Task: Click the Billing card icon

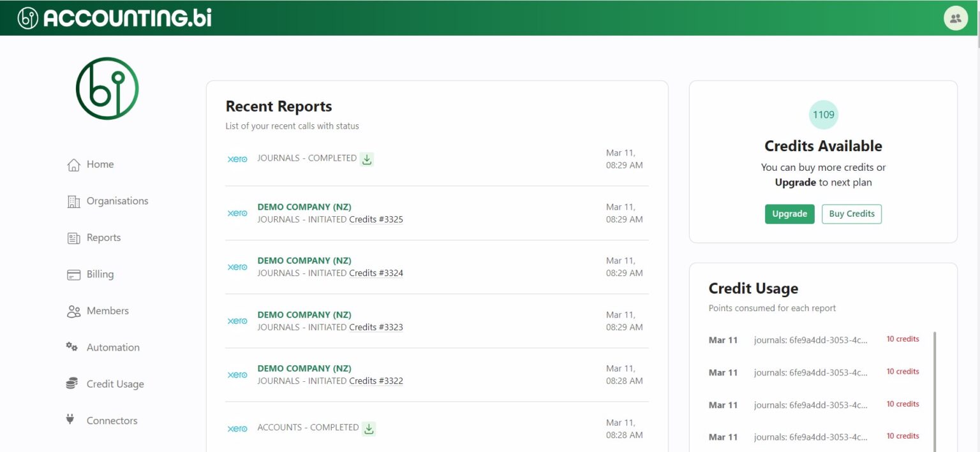Action: coord(73,274)
